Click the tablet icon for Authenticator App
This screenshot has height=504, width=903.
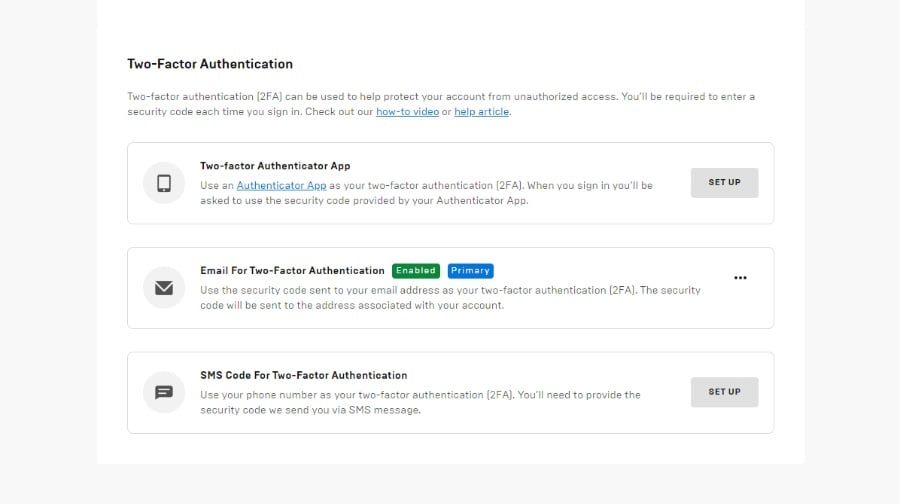(x=164, y=183)
